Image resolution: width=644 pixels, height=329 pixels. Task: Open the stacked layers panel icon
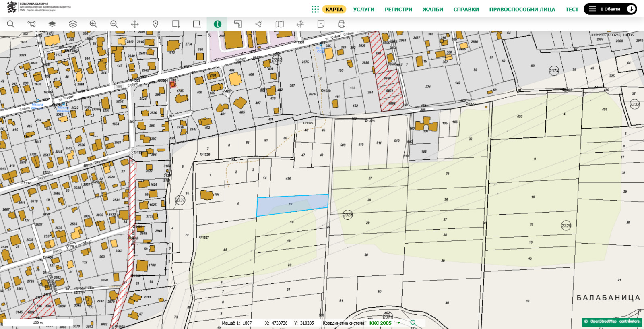pos(73,24)
